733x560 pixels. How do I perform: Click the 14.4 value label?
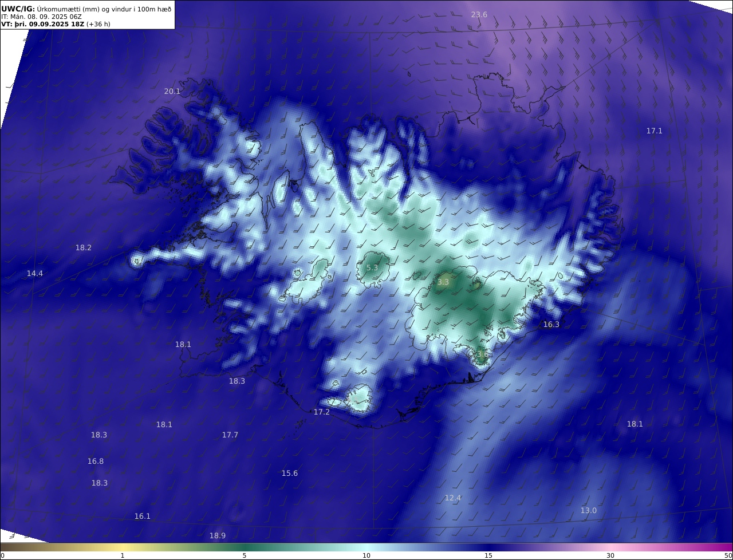click(x=35, y=273)
